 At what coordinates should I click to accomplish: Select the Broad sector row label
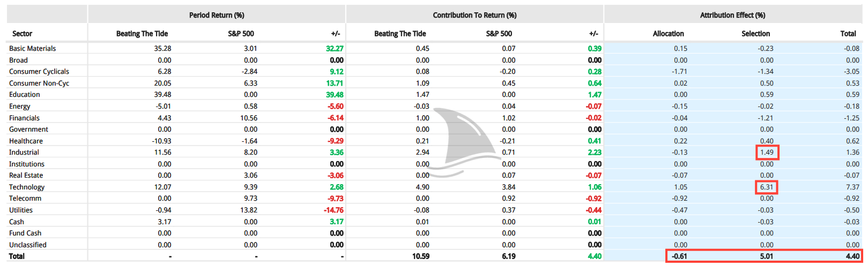pos(18,60)
